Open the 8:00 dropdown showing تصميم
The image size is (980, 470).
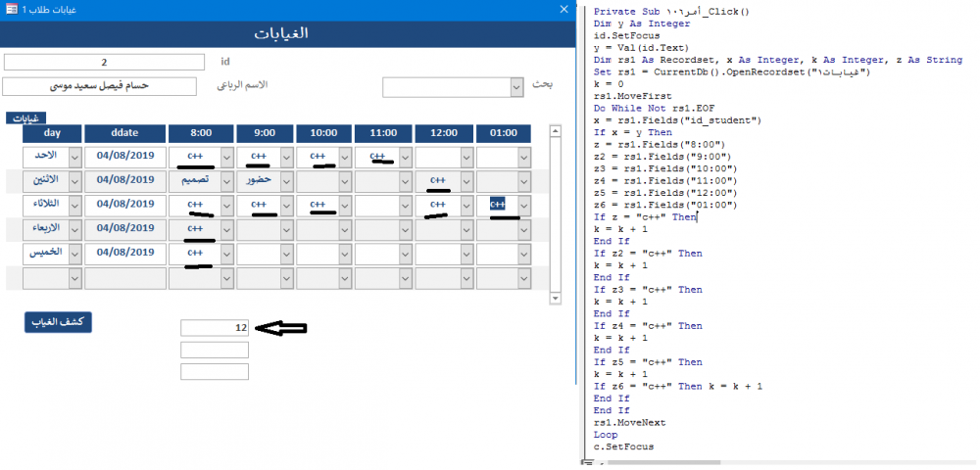pyautogui.click(x=226, y=181)
